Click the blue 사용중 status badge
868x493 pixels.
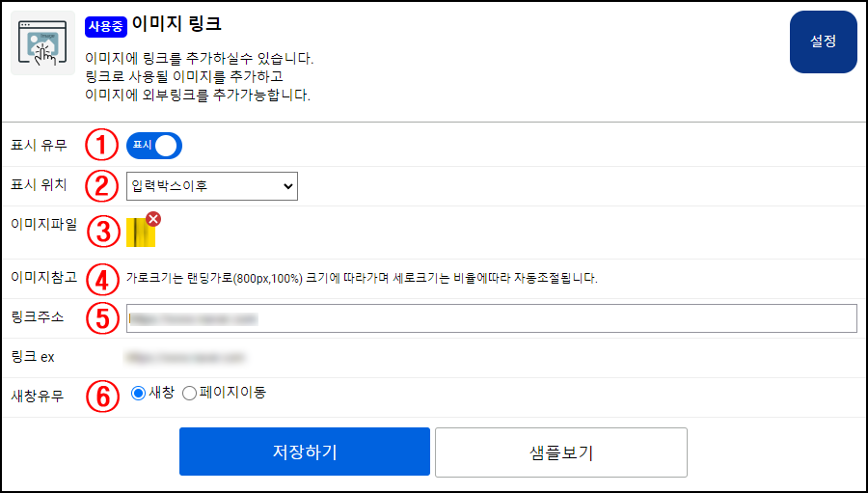tap(105, 25)
